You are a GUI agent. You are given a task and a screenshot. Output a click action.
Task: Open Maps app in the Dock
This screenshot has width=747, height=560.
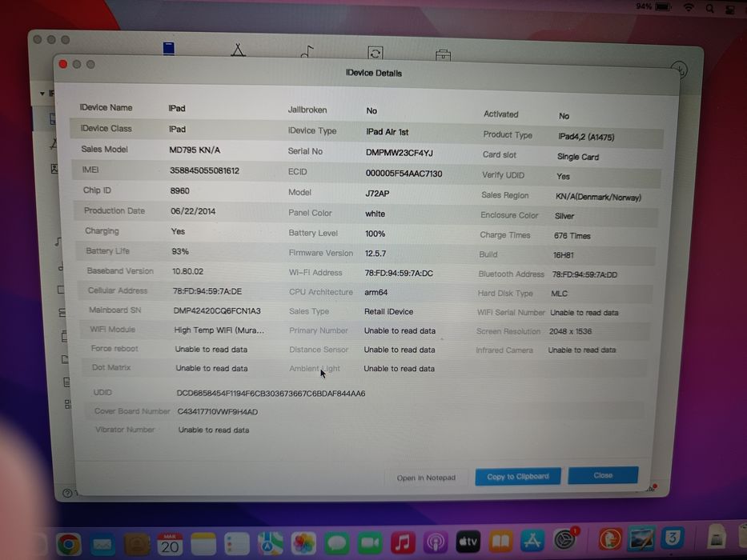coord(270,544)
